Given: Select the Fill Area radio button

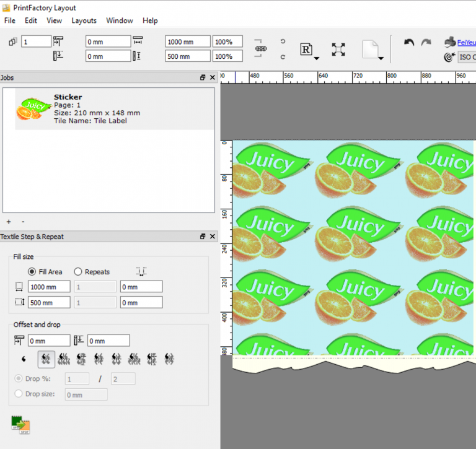Looking at the screenshot, I should (32, 271).
